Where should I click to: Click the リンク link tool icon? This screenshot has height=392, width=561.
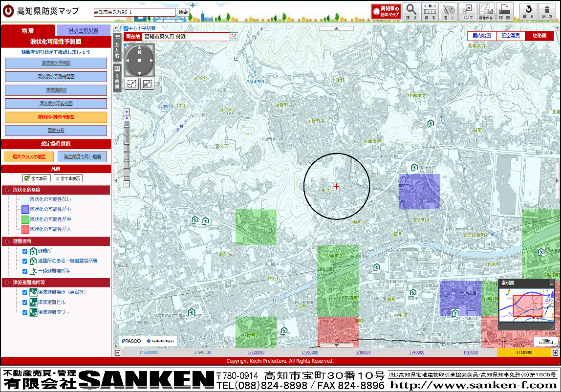click(467, 11)
